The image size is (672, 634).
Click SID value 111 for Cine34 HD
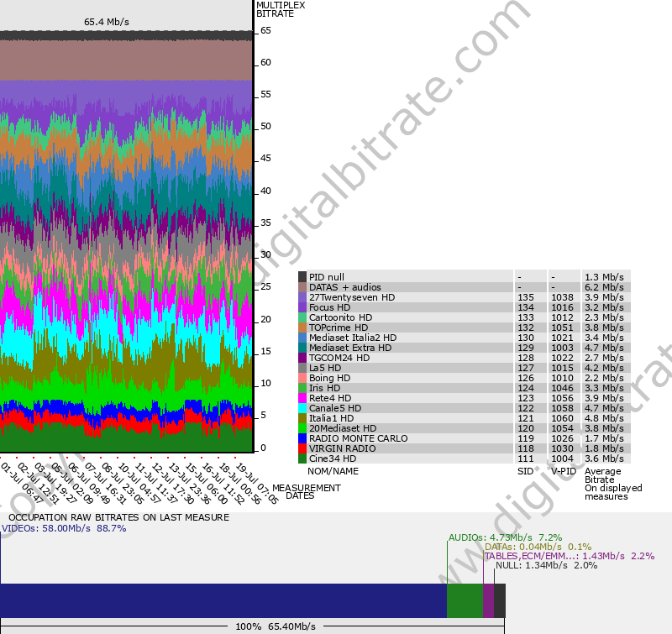526,458
